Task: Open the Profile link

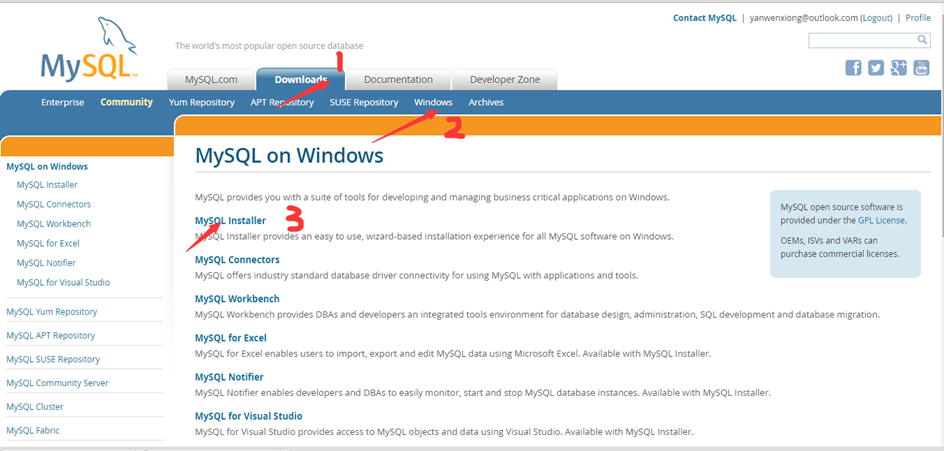Action: pos(918,18)
